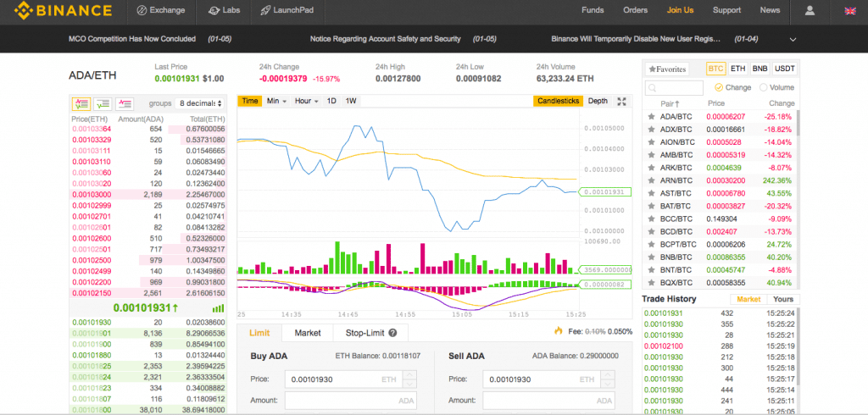Select the 1W chart interval
868x415 pixels.
[351, 102]
